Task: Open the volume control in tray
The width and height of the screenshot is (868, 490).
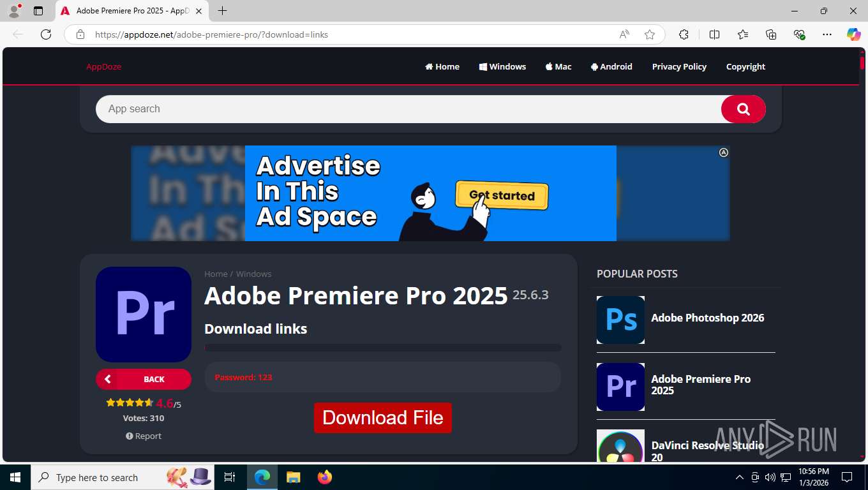Action: coord(770,477)
